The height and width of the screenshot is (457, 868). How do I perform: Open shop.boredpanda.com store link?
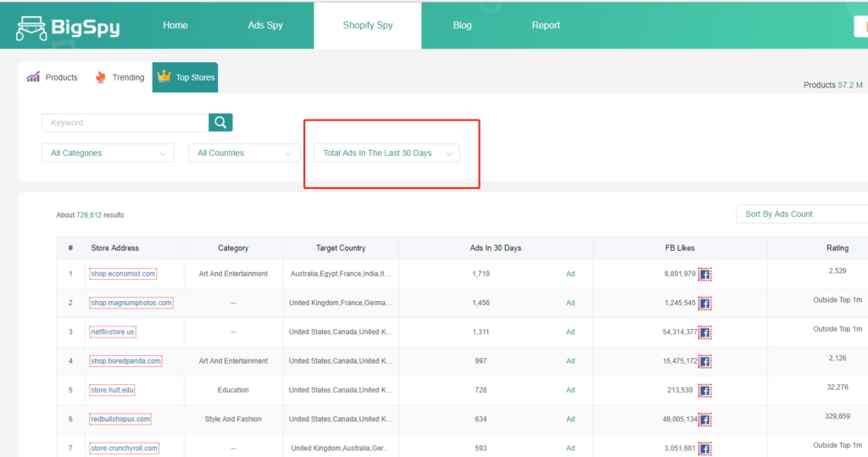click(125, 361)
